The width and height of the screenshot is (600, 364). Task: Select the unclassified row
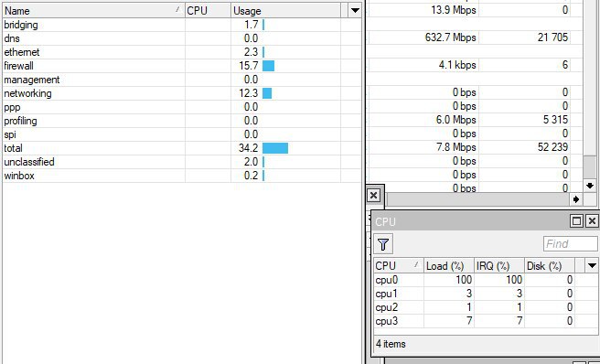tap(182, 162)
